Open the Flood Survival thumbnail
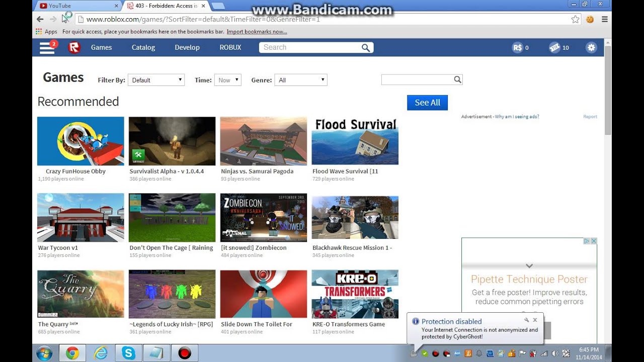The width and height of the screenshot is (644, 362). click(x=355, y=141)
